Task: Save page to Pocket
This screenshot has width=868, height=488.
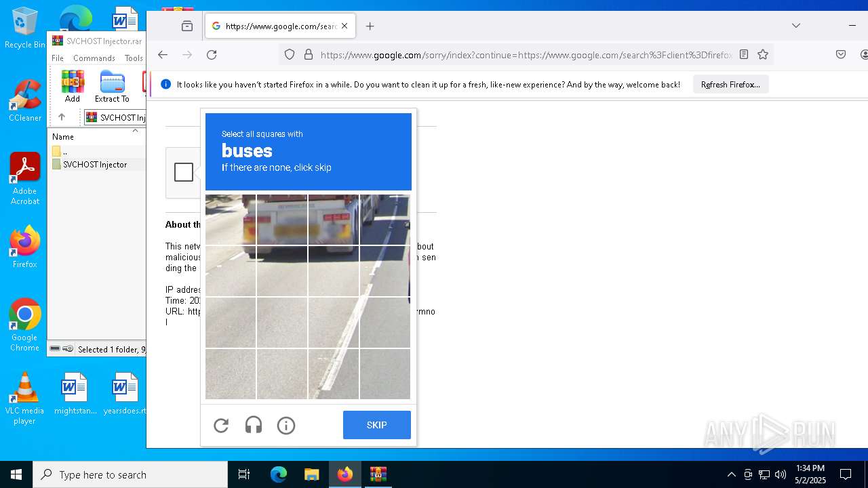Action: click(x=841, y=55)
